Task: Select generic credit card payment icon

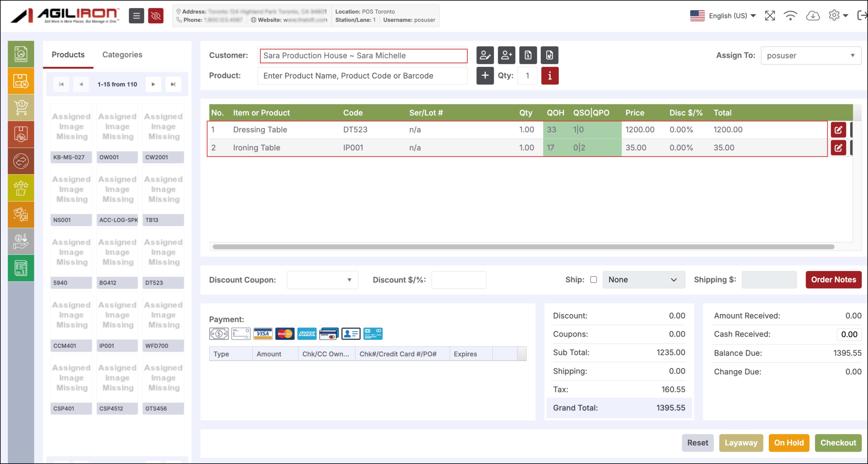Action: (329, 334)
